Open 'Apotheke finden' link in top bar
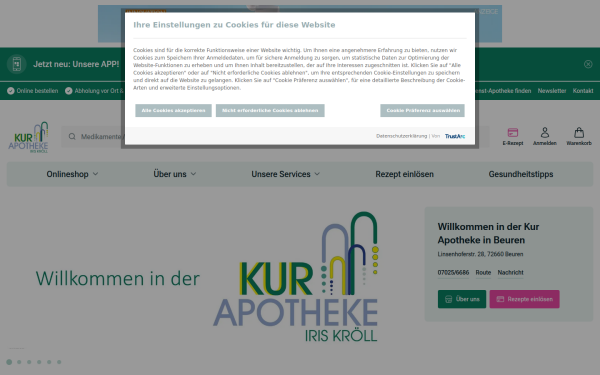 [503, 91]
